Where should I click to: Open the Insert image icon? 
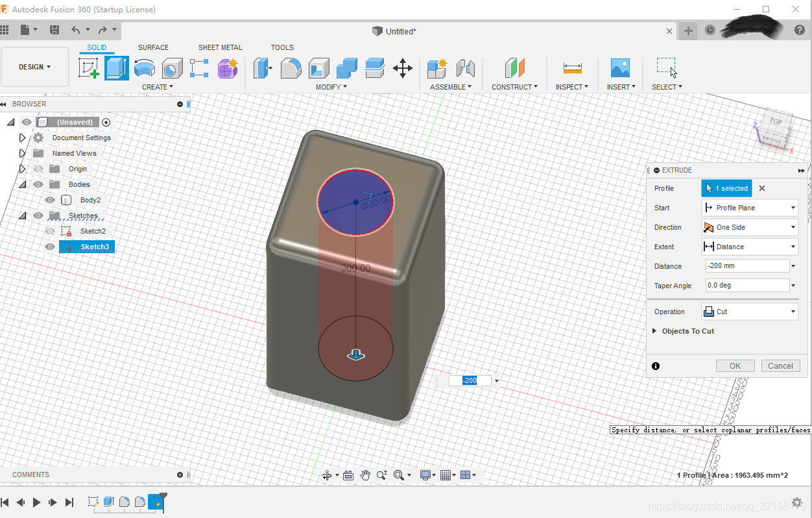tap(620, 68)
